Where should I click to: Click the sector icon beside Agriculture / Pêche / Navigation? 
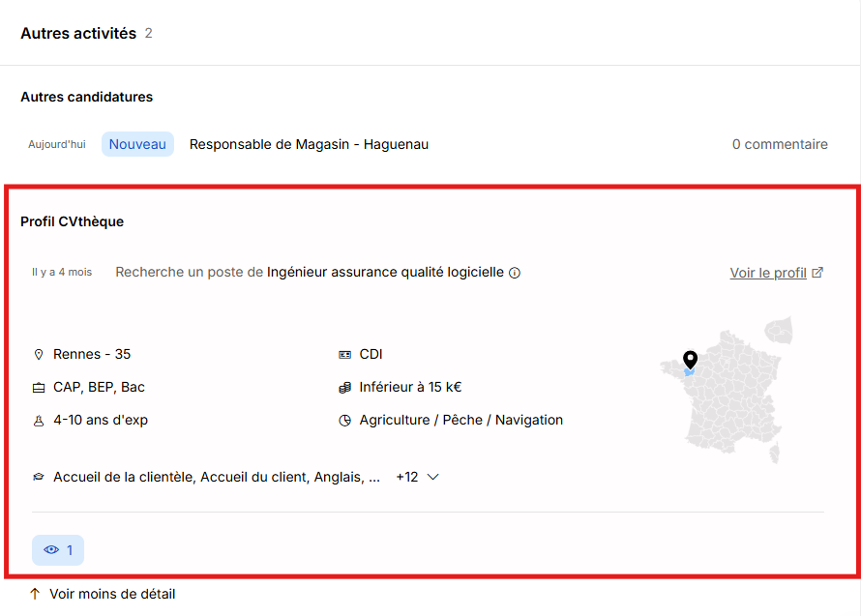[x=344, y=421]
